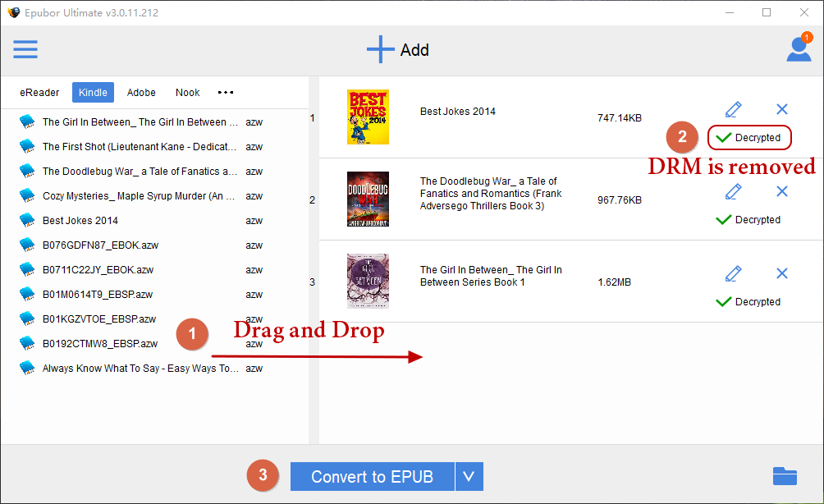The width and height of the screenshot is (824, 504).
Task: Maximize the Epubor Ultimate window
Action: pos(767,12)
